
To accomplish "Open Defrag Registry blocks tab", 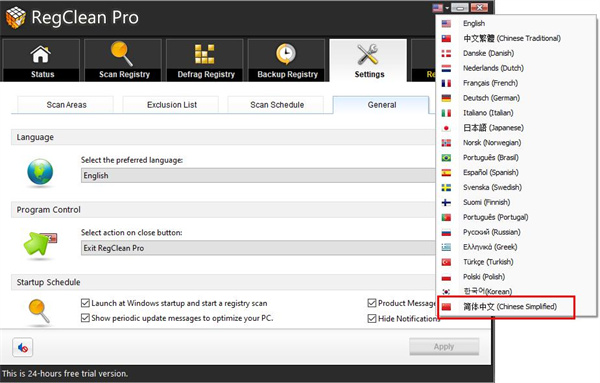I will point(205,60).
